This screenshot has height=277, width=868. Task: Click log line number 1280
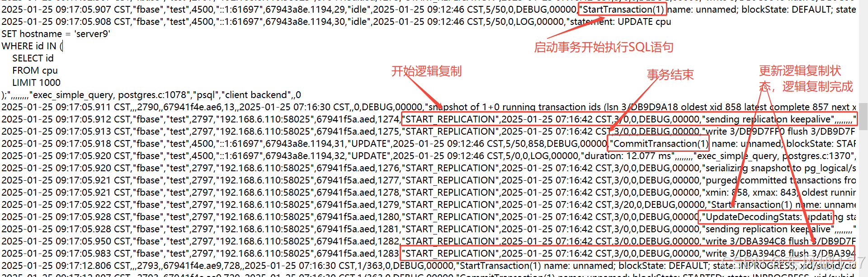(388, 217)
